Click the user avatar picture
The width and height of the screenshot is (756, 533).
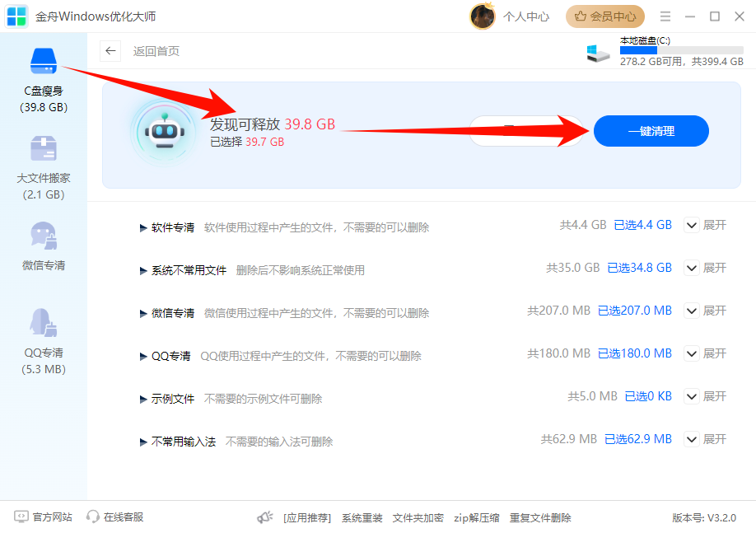482,16
